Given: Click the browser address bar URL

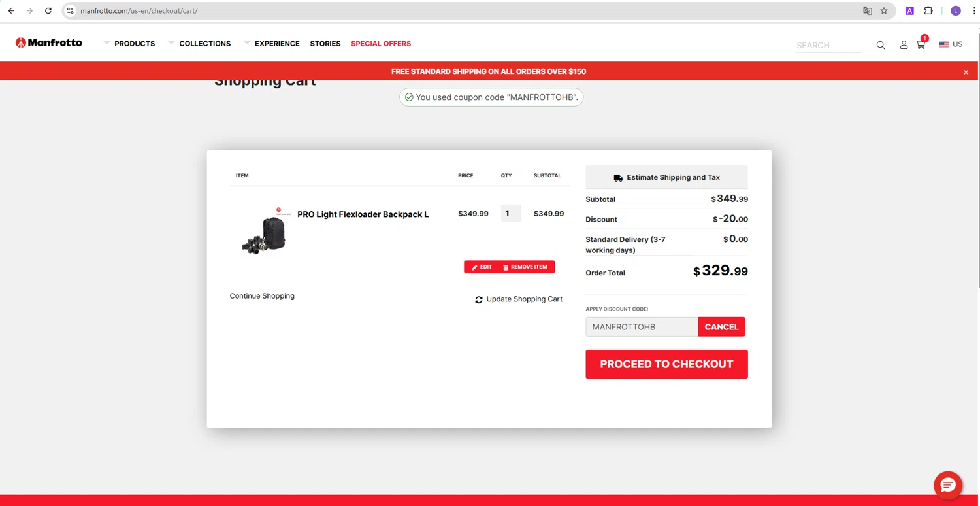Looking at the screenshot, I should [139, 10].
